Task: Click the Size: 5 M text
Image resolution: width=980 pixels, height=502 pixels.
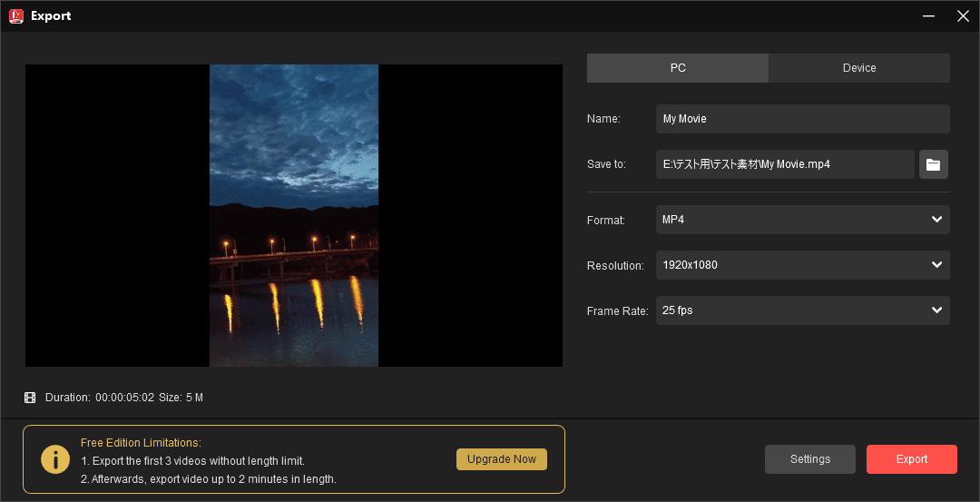Action: coord(181,398)
